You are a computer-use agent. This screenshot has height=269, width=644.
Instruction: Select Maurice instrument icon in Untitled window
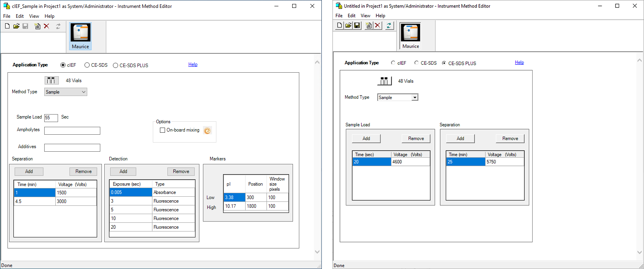pyautogui.click(x=411, y=36)
